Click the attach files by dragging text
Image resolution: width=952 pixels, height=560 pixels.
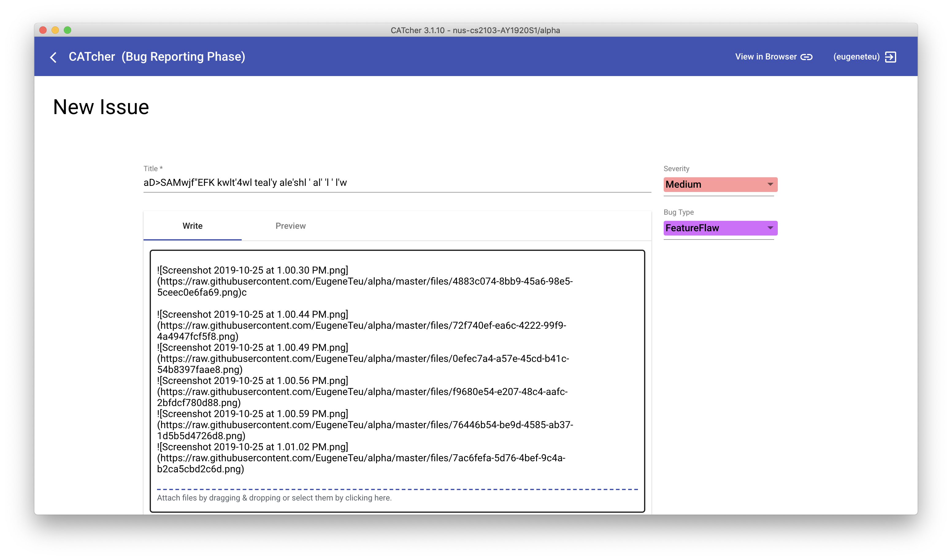274,498
